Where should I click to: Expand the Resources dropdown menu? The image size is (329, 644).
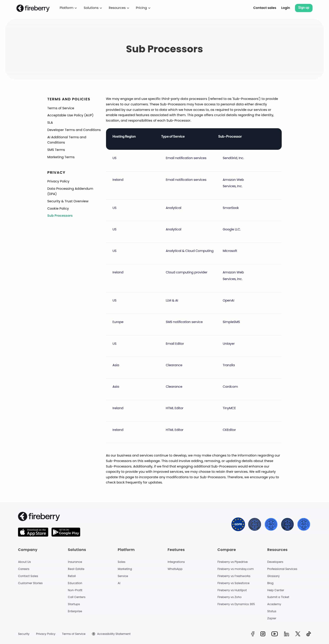click(x=119, y=8)
